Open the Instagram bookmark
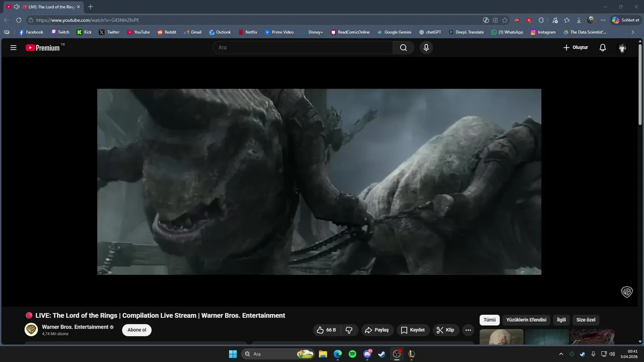The height and width of the screenshot is (362, 644). [543, 32]
